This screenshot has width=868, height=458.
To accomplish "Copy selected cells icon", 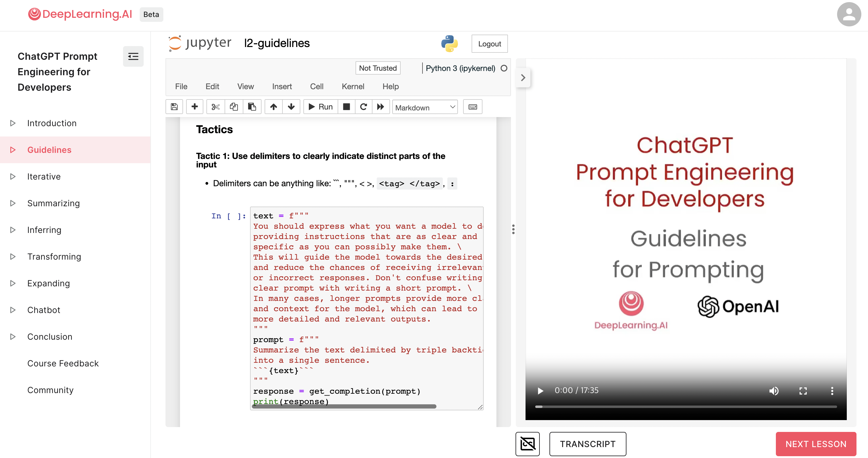I will click(233, 107).
